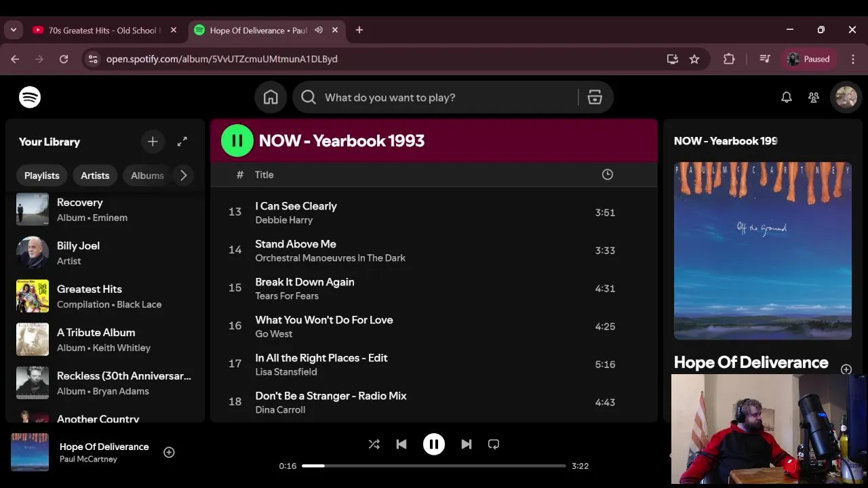Skip to the next track
Image resolution: width=868 pixels, height=488 pixels.
click(467, 444)
